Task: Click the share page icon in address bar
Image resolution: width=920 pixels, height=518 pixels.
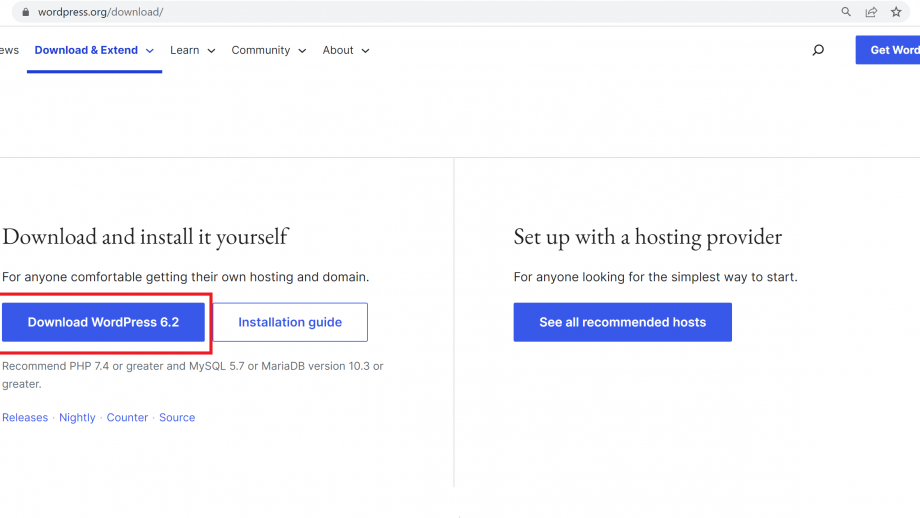Action: [871, 12]
